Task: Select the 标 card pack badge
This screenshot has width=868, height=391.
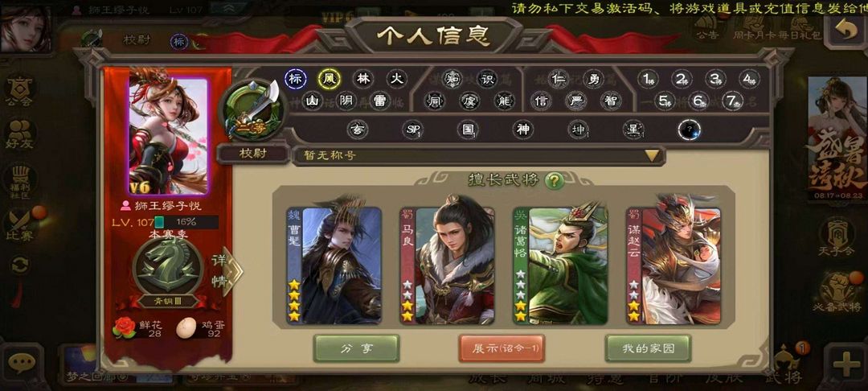Action: click(x=296, y=79)
